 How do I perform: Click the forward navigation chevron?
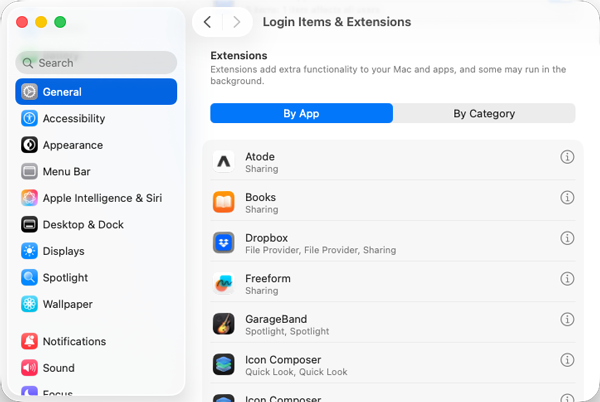coord(236,22)
